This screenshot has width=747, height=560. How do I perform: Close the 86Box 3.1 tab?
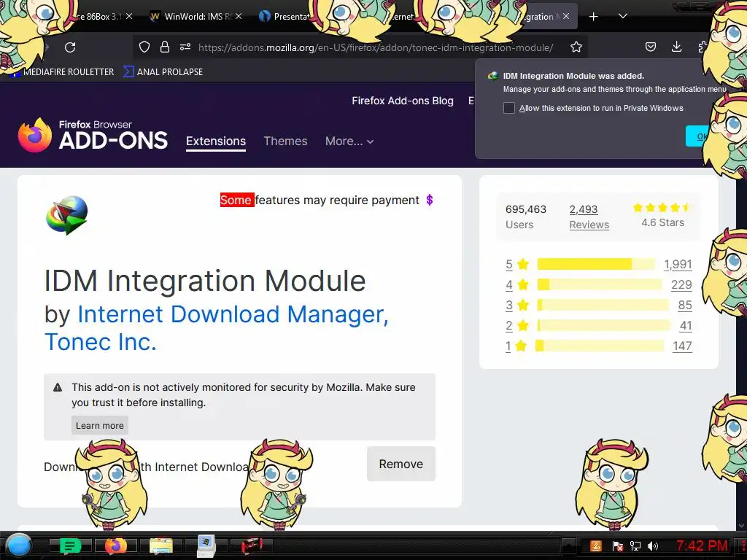129,16
